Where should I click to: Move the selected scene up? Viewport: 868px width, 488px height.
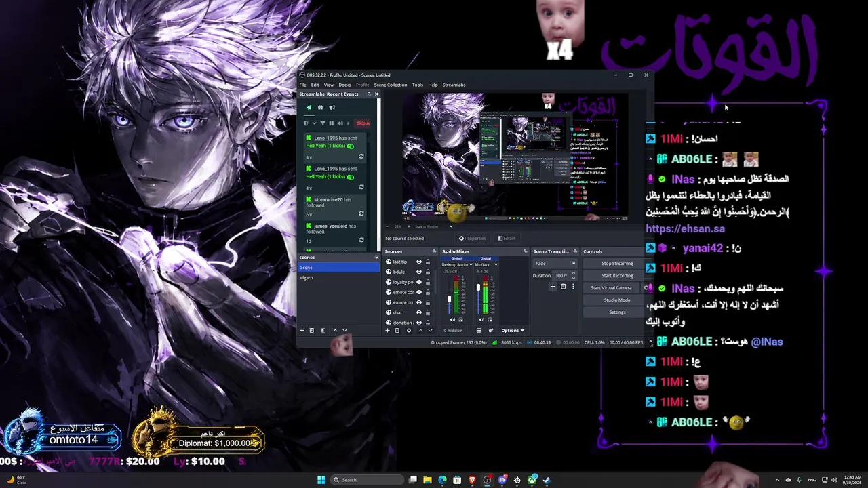334,330
